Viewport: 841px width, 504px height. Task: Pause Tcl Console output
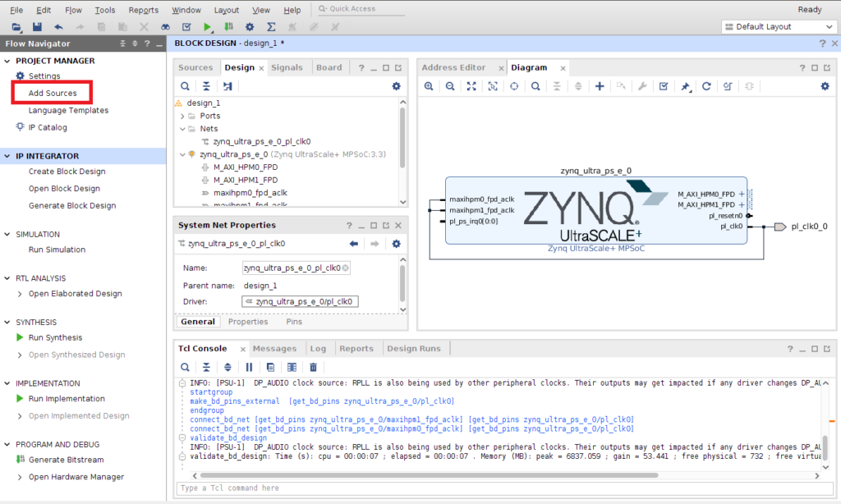(249, 367)
